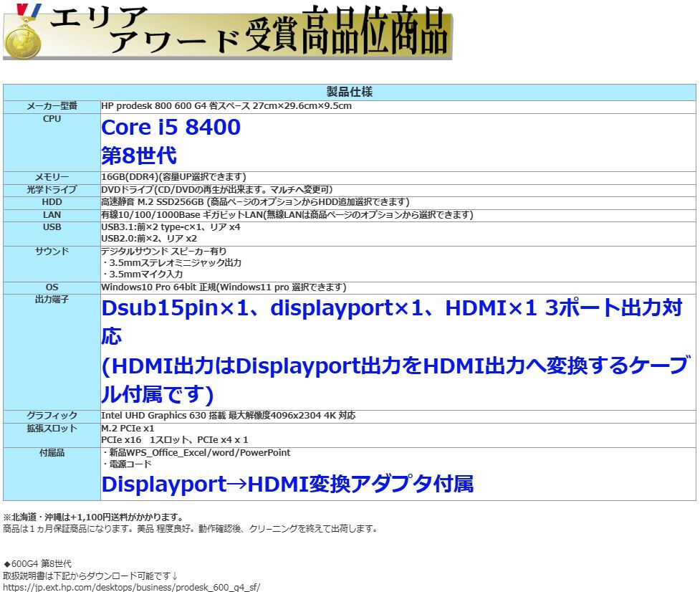Click the Core i5 8400 CPU text
700x592 pixels.
click(x=171, y=128)
